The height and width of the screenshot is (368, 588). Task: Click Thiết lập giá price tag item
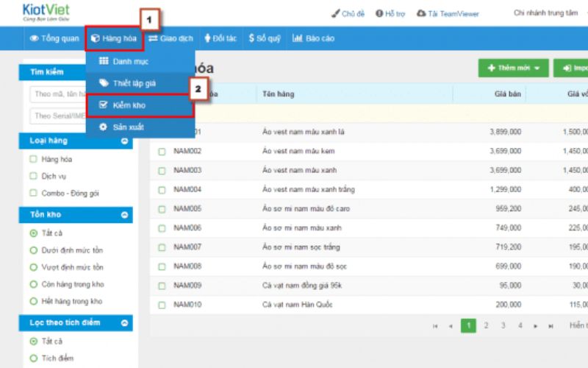132,83
